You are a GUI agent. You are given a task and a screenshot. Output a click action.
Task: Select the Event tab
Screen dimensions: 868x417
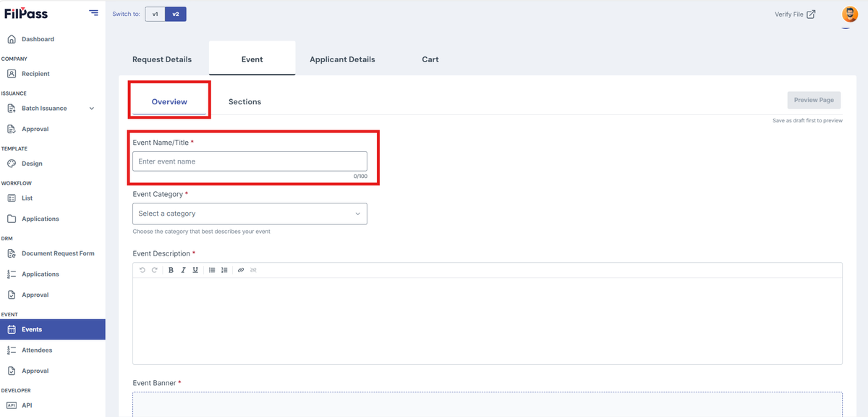tap(252, 59)
